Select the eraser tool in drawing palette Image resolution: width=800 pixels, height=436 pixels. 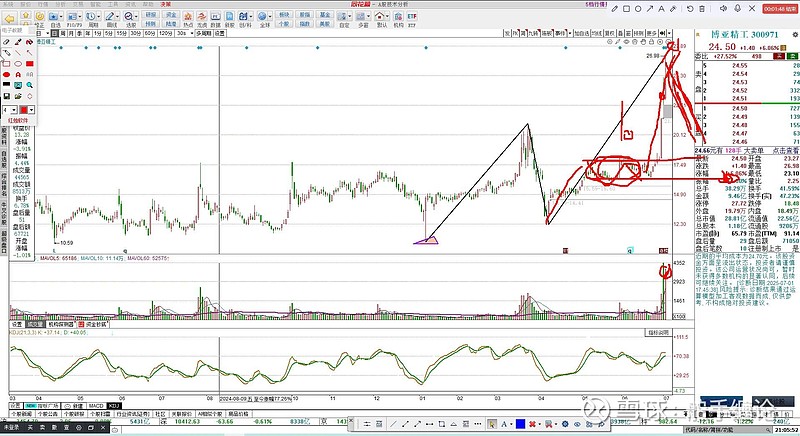coord(6,42)
